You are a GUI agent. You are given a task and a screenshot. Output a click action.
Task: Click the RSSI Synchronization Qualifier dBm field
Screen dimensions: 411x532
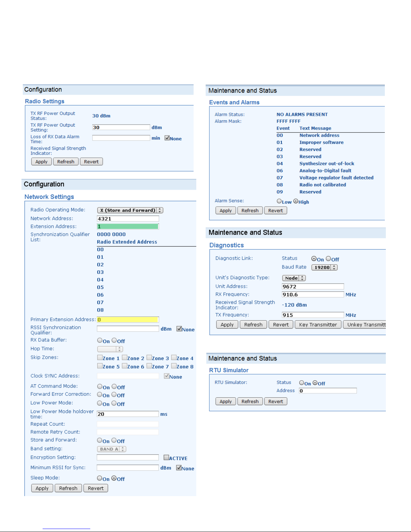(128, 329)
